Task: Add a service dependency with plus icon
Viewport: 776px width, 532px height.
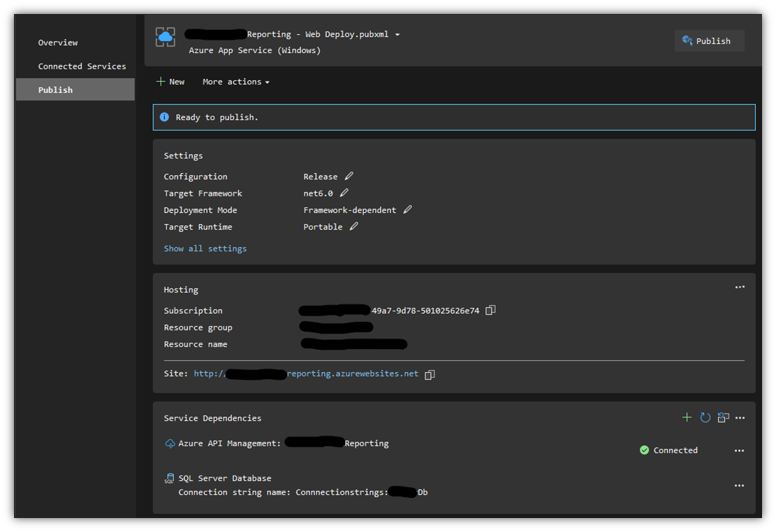Action: point(687,418)
